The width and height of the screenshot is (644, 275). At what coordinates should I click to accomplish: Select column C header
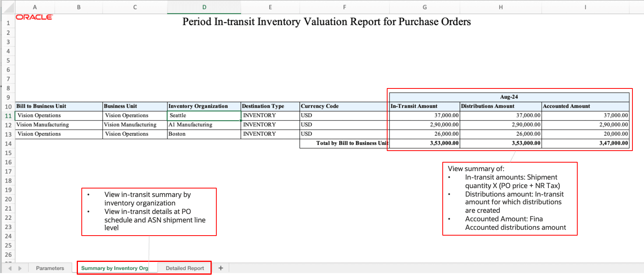coord(135,7)
